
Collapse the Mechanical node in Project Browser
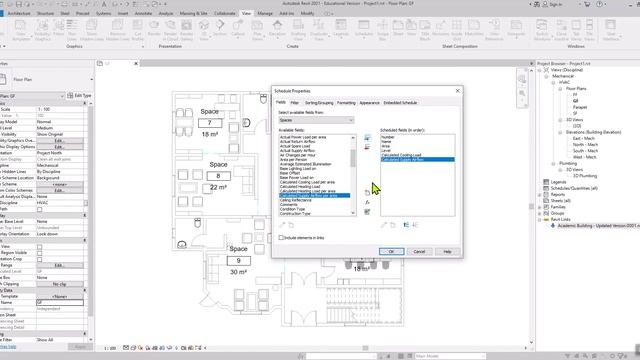click(x=547, y=76)
